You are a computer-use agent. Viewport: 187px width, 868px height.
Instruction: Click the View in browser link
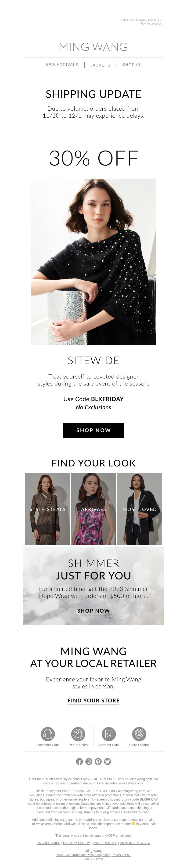click(151, 24)
